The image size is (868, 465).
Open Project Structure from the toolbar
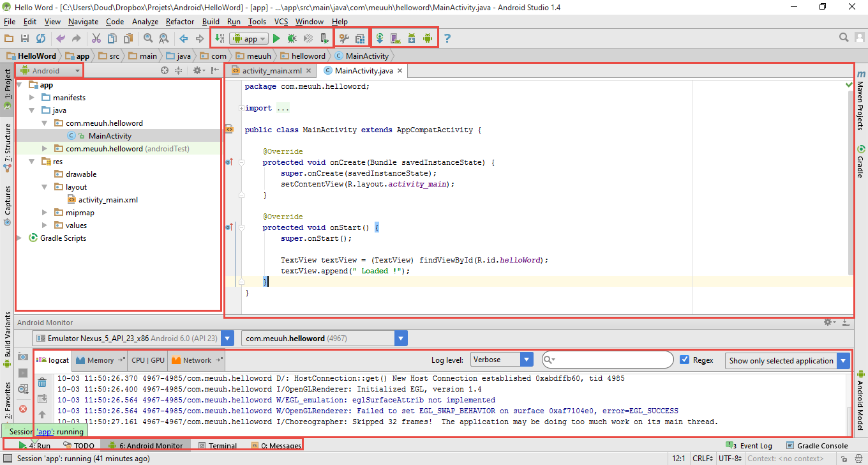pos(360,38)
